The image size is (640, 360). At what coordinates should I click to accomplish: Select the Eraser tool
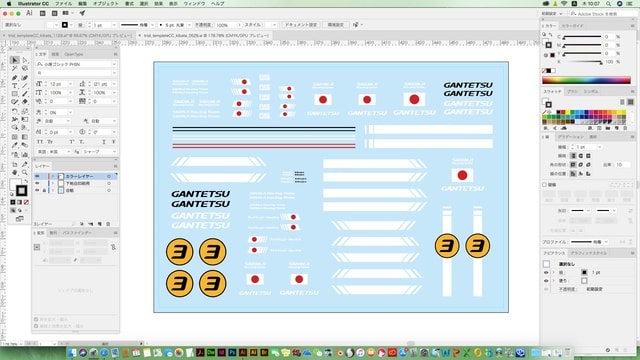(x=24, y=102)
